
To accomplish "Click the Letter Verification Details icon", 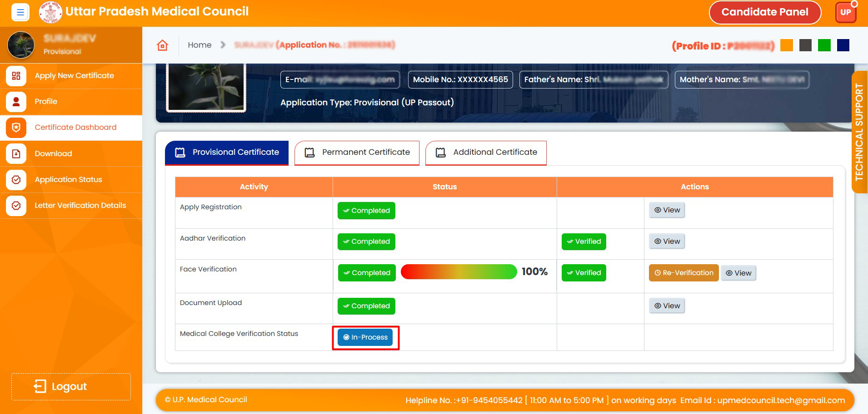I will click(16, 206).
